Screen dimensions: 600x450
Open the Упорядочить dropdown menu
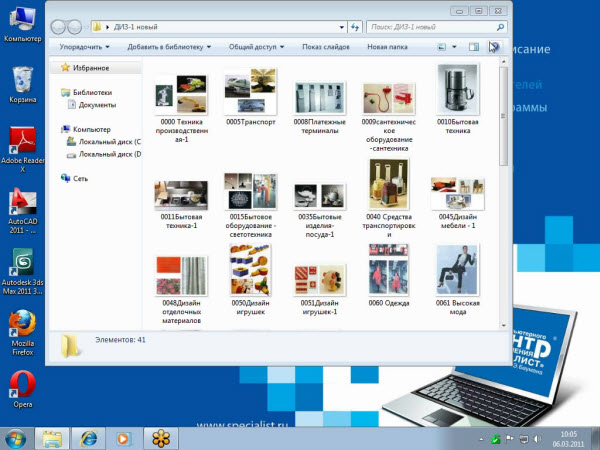click(x=84, y=46)
